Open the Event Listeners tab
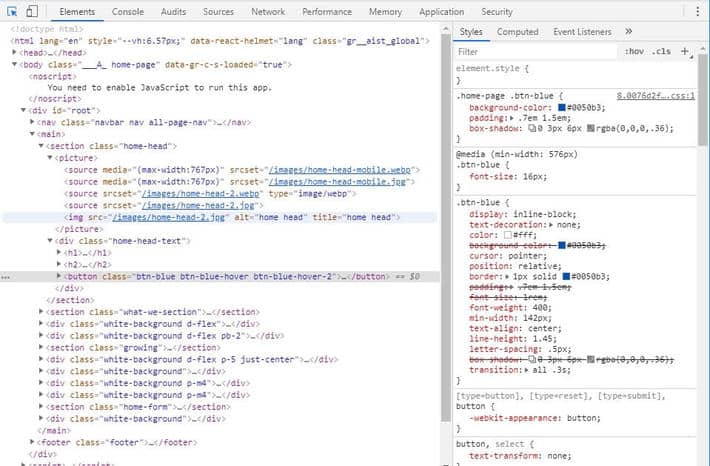 (x=582, y=32)
